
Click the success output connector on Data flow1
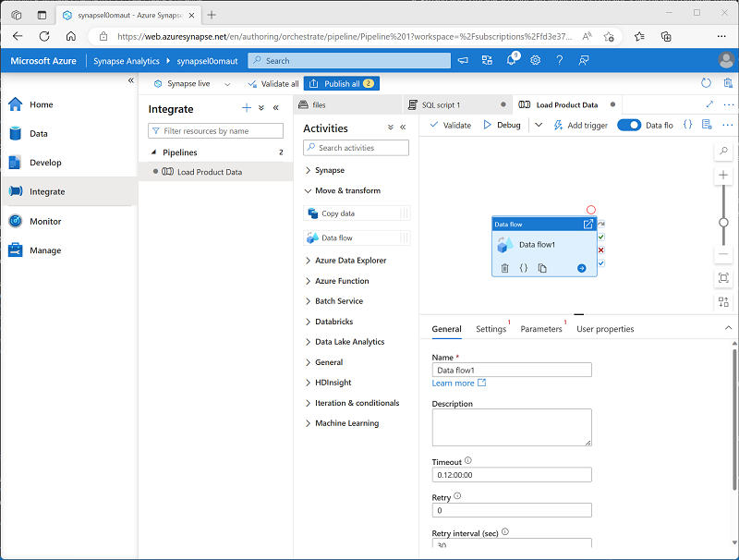(x=601, y=237)
